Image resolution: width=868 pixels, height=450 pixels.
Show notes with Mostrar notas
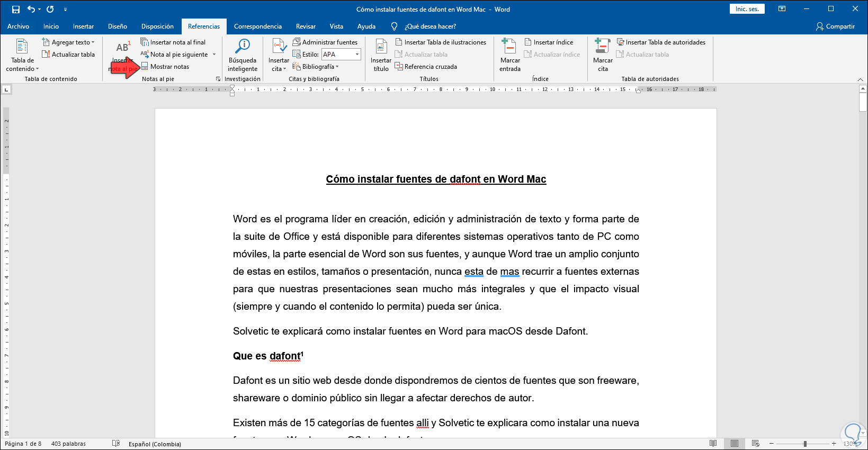click(165, 67)
